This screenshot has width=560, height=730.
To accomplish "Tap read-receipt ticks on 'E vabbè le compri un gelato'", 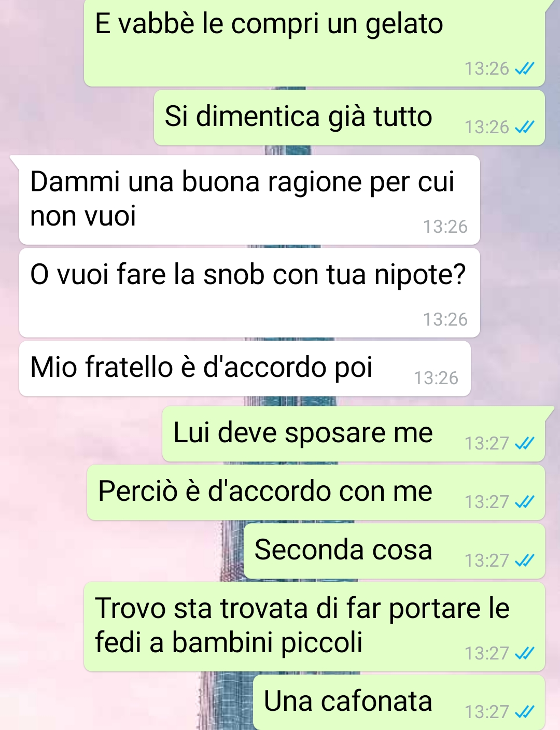I will [x=524, y=68].
